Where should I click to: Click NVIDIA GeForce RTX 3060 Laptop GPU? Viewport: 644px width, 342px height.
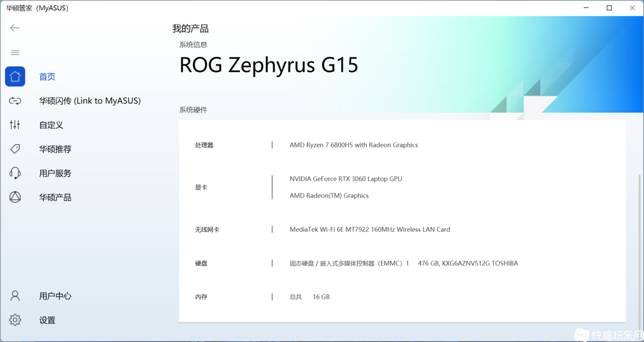point(346,179)
